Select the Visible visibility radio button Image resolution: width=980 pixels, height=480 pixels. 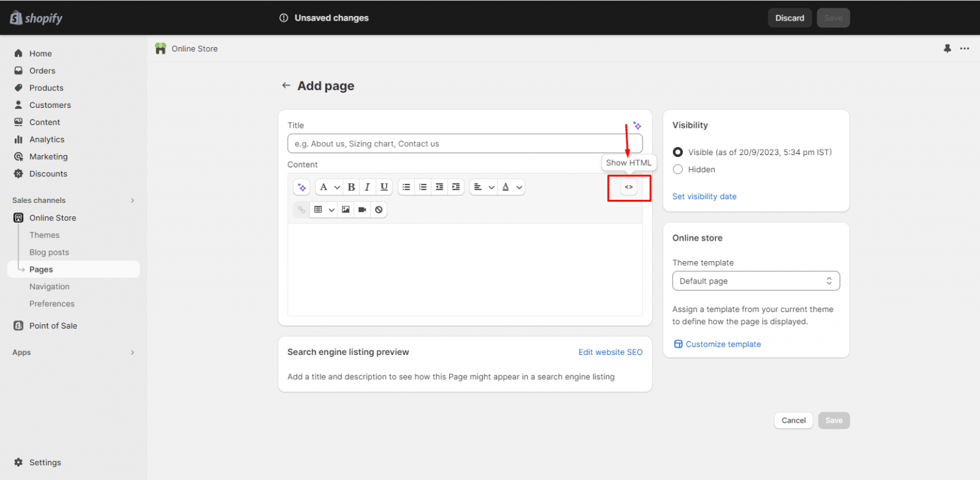[x=677, y=152]
